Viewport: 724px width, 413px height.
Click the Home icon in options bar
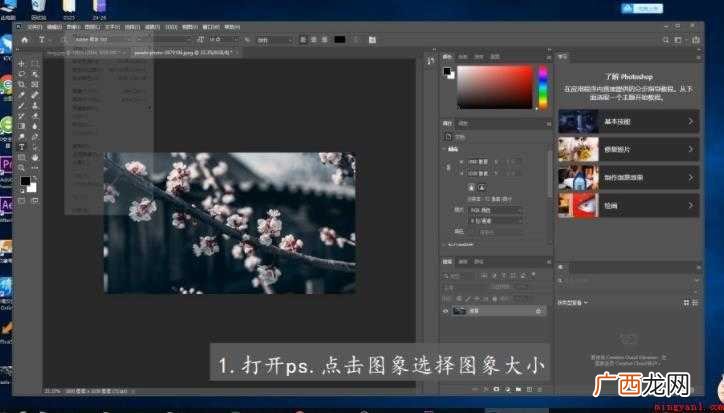[24, 40]
